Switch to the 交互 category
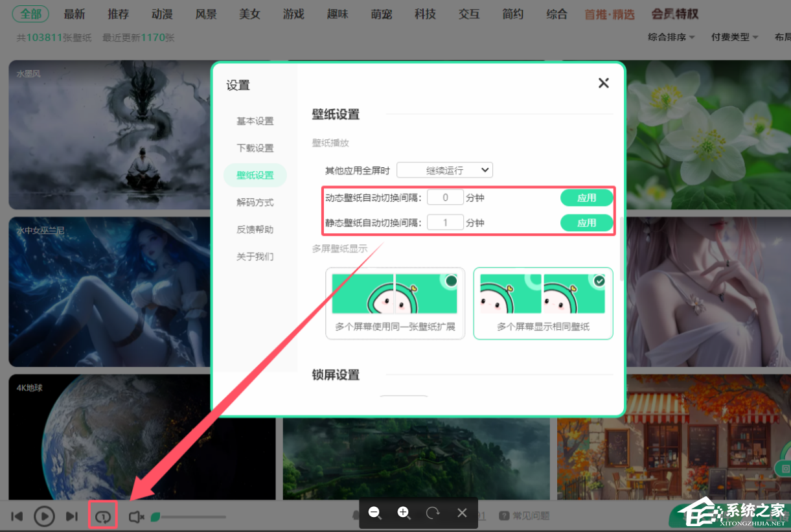791x532 pixels. click(x=469, y=14)
